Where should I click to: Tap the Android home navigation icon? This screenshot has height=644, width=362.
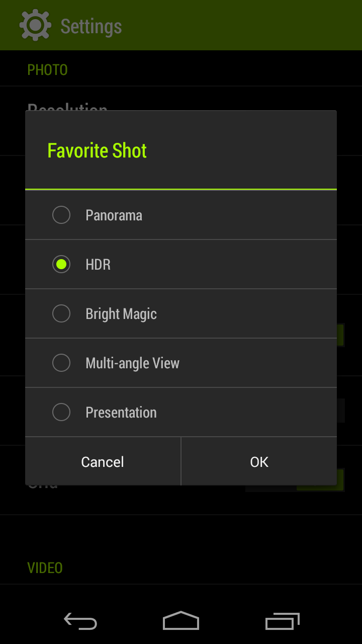click(x=181, y=621)
